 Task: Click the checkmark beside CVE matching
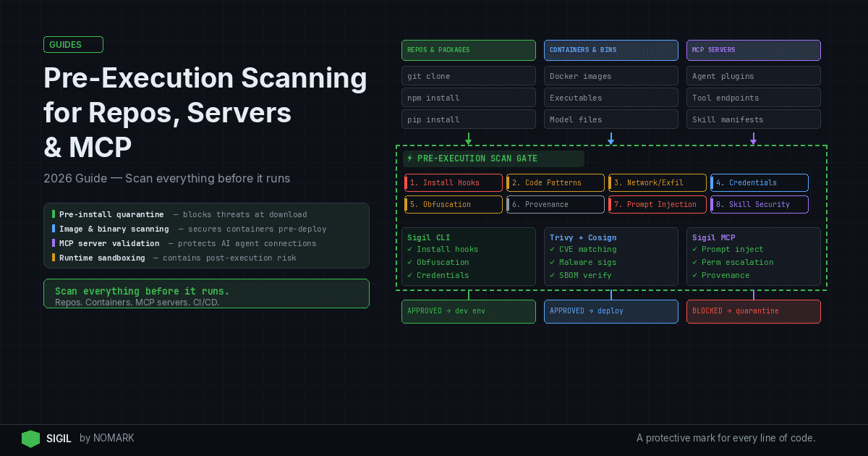pos(553,249)
